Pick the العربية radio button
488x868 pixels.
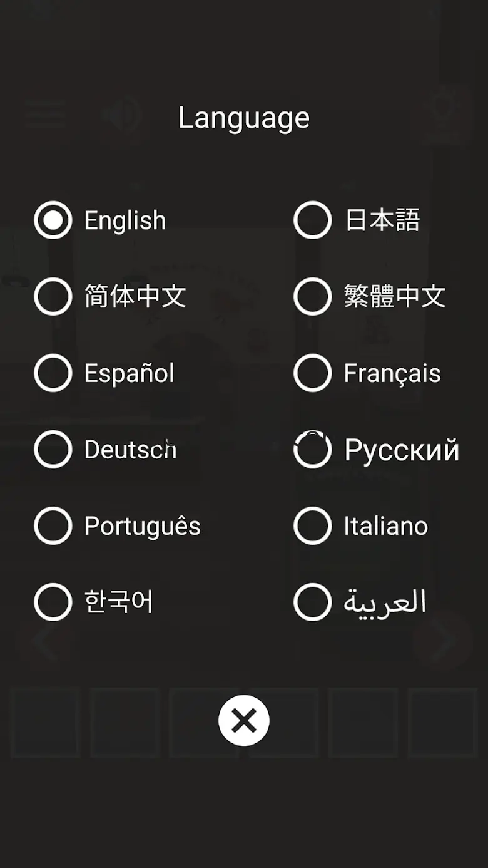[312, 602]
